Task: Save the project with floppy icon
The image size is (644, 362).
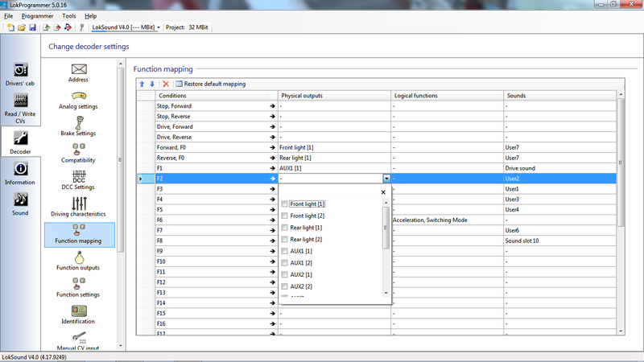Action: [32, 27]
